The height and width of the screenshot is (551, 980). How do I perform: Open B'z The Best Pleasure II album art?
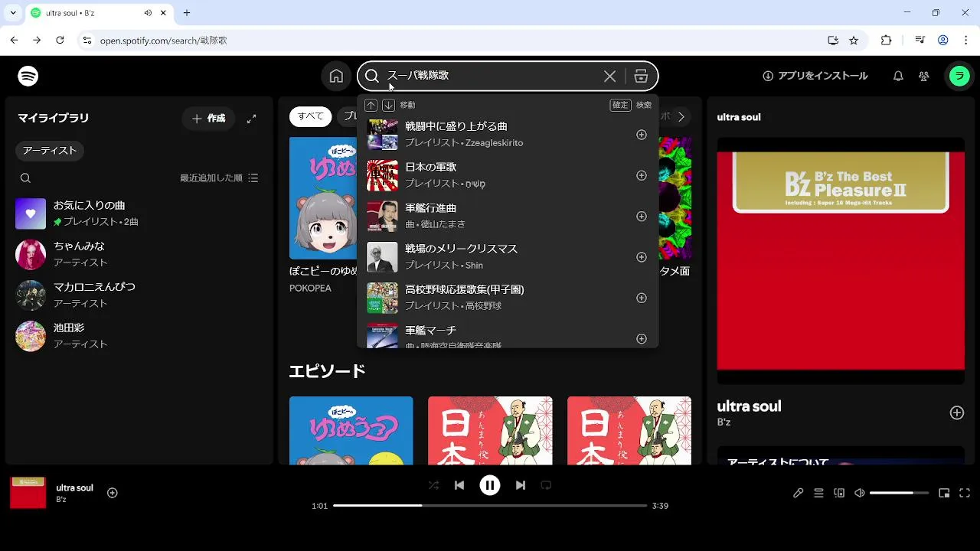[x=841, y=260]
